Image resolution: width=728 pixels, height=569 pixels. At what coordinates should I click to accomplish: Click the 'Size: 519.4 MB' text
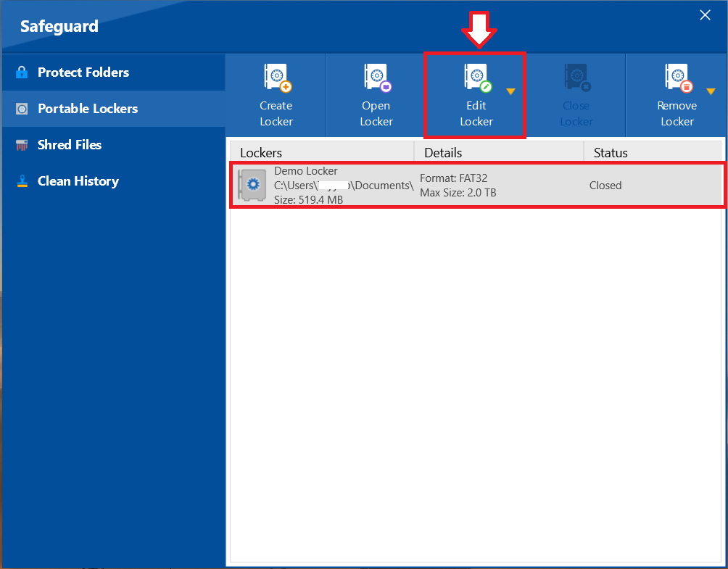coord(308,200)
